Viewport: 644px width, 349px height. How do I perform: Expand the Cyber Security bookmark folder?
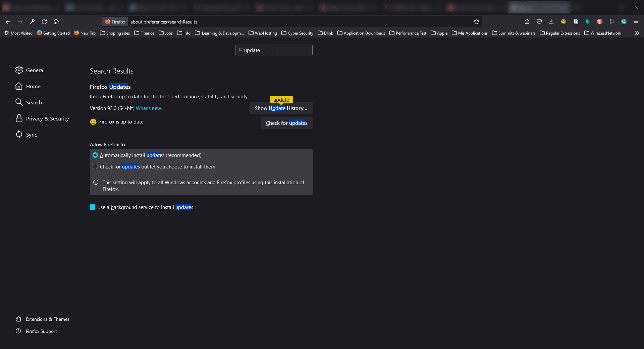297,33
